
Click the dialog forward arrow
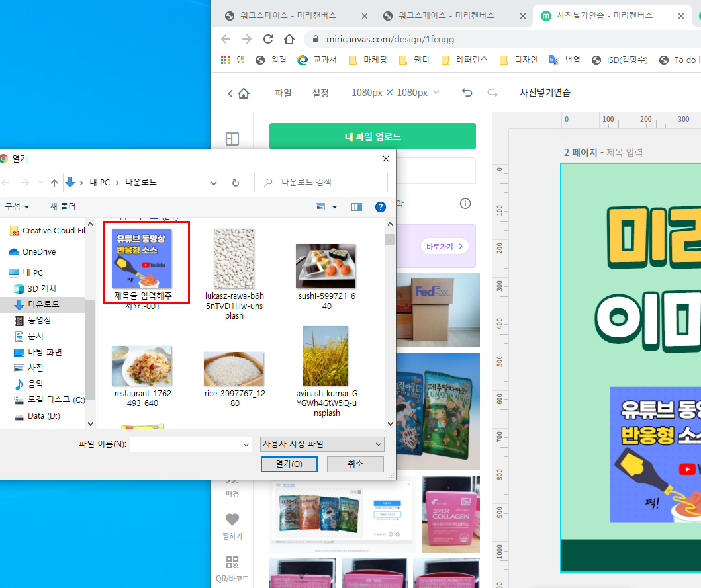tap(25, 183)
